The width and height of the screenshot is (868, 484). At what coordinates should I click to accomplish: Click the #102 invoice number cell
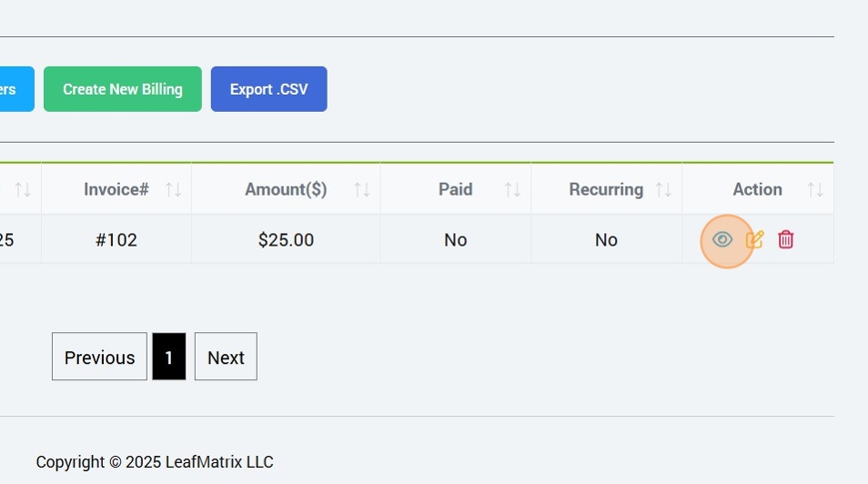click(116, 240)
